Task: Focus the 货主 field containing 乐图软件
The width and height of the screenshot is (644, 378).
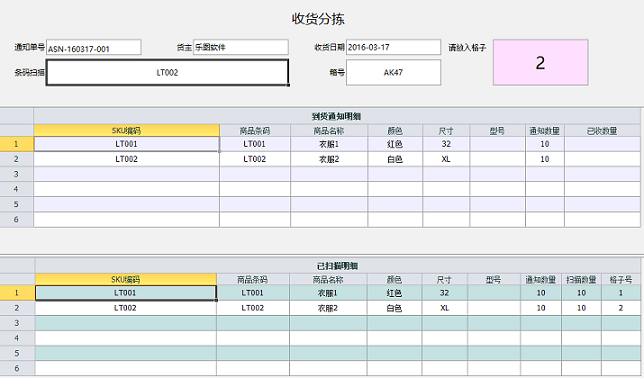Action: [x=241, y=47]
